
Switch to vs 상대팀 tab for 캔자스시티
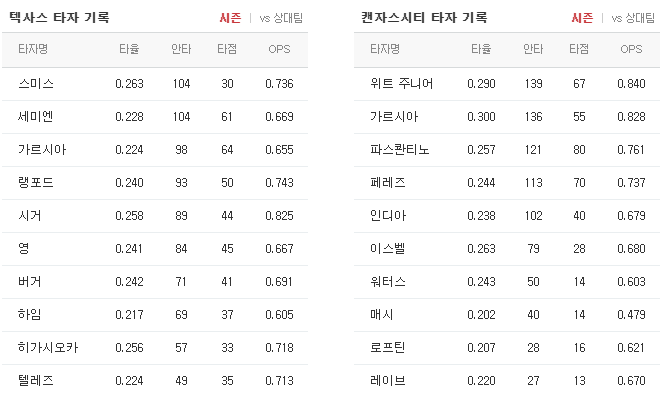tap(633, 18)
